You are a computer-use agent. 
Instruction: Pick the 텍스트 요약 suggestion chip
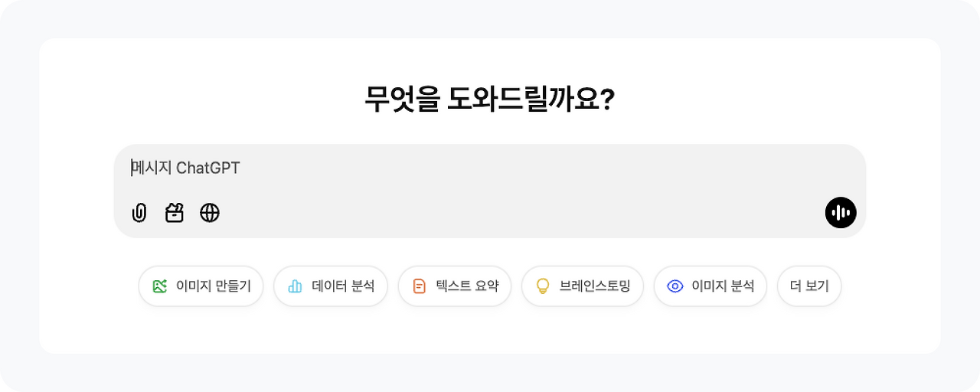[455, 286]
